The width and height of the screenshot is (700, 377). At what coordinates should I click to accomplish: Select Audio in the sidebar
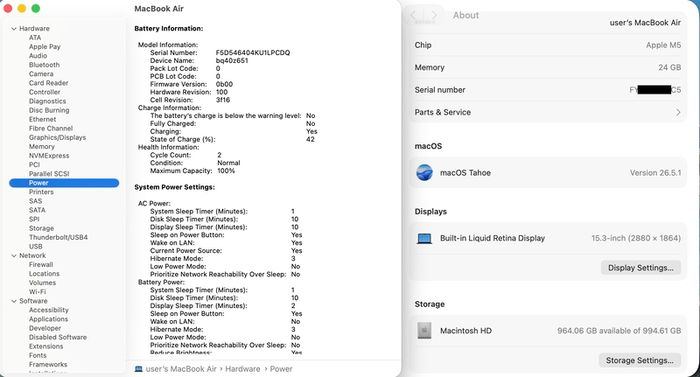(38, 56)
